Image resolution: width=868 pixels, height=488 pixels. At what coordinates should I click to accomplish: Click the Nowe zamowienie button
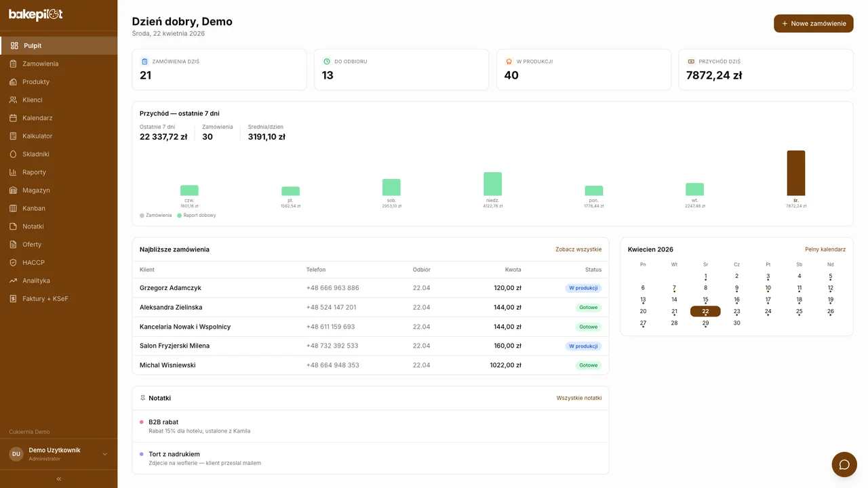(813, 24)
